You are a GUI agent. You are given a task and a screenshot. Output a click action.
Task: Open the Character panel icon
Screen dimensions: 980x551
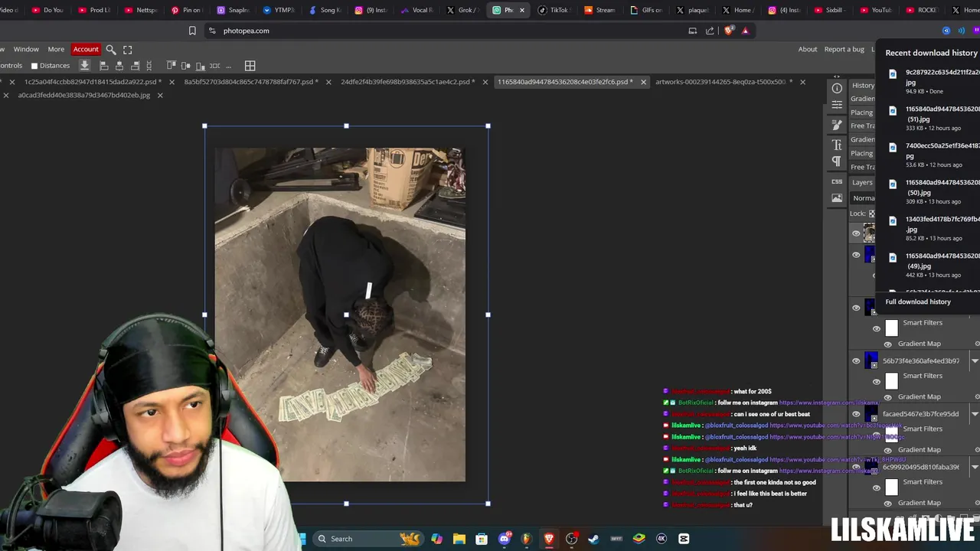(837, 145)
